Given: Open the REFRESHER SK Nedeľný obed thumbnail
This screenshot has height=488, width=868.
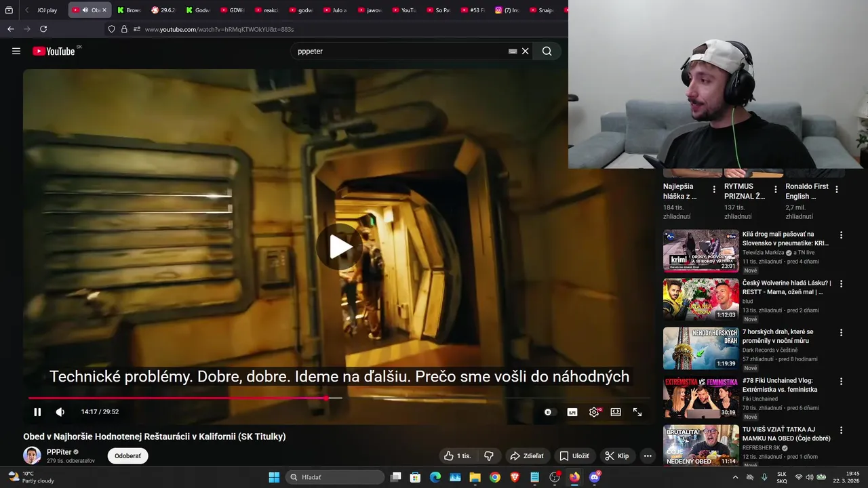Looking at the screenshot, I should click(701, 445).
